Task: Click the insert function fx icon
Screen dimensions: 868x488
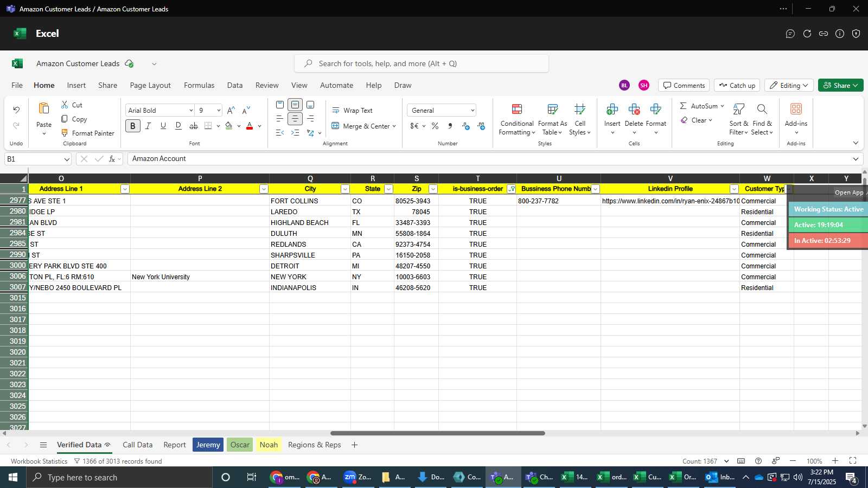Action: click(112, 159)
